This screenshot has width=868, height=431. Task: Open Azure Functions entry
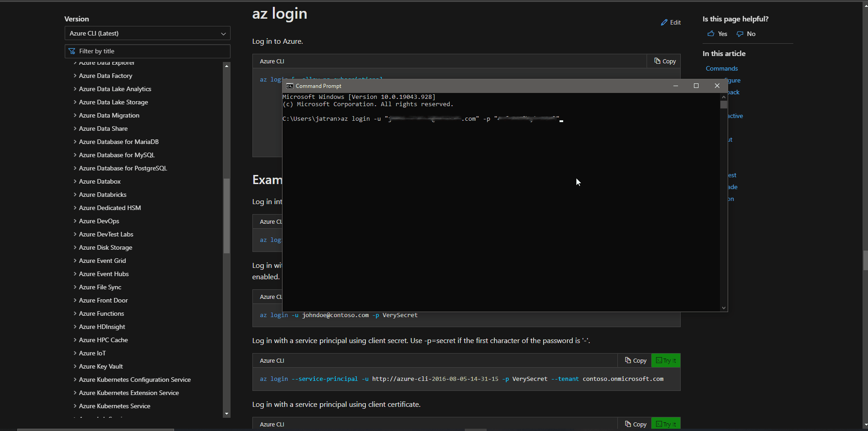coord(102,313)
